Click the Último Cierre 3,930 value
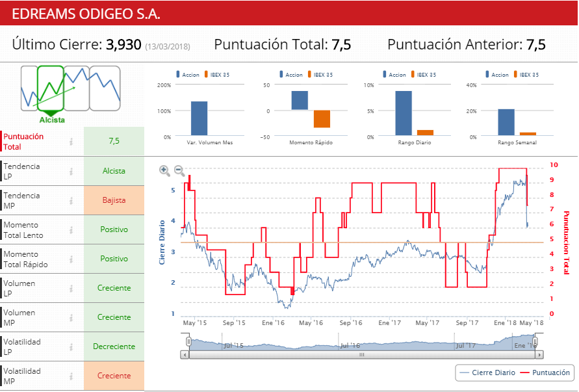This screenshot has height=392, width=579. pyautogui.click(x=123, y=45)
